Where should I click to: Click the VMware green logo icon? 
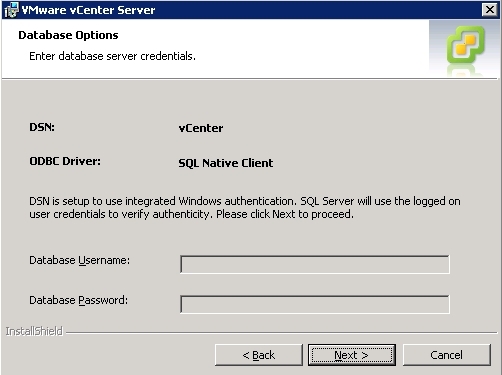click(466, 44)
